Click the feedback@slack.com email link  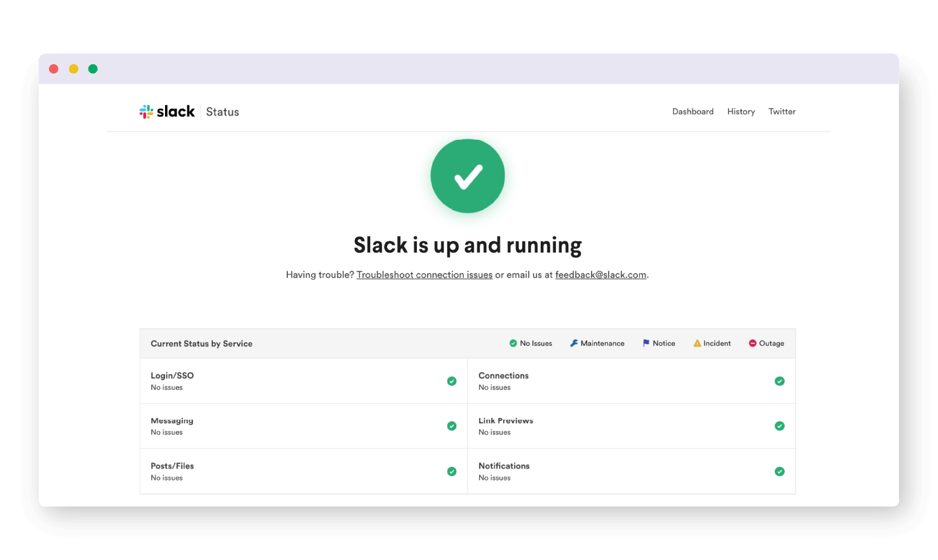[601, 275]
